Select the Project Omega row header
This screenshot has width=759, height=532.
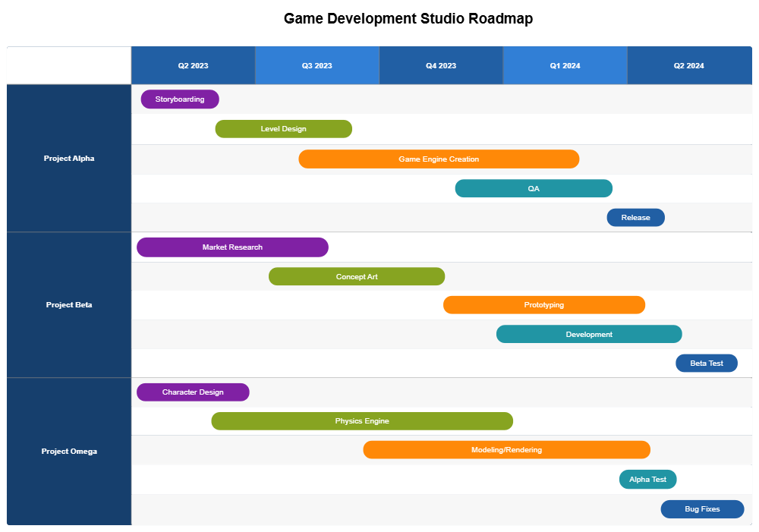[68, 451]
